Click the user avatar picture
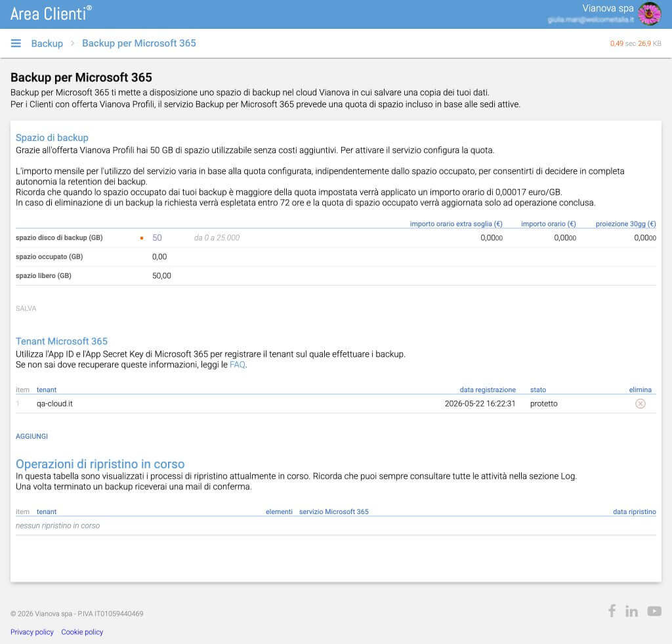The height and width of the screenshot is (644, 672). [649, 14]
